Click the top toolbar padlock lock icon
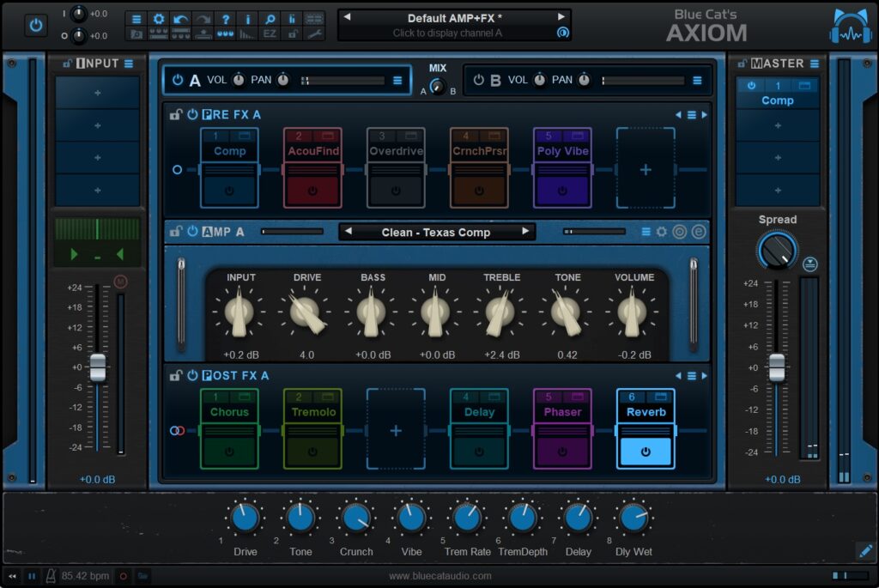The height and width of the screenshot is (588, 879). [292, 33]
